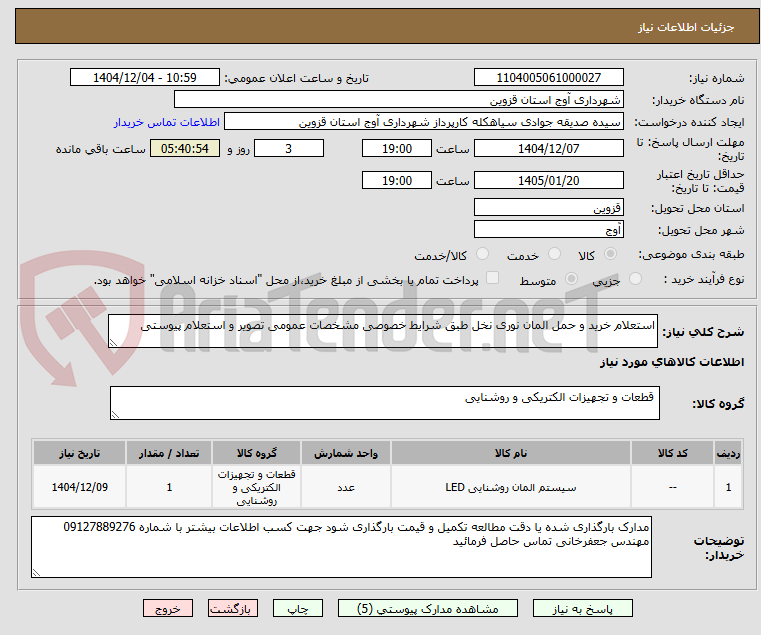Click the delivery city field آوج
The height and width of the screenshot is (635, 761).
coord(548,230)
